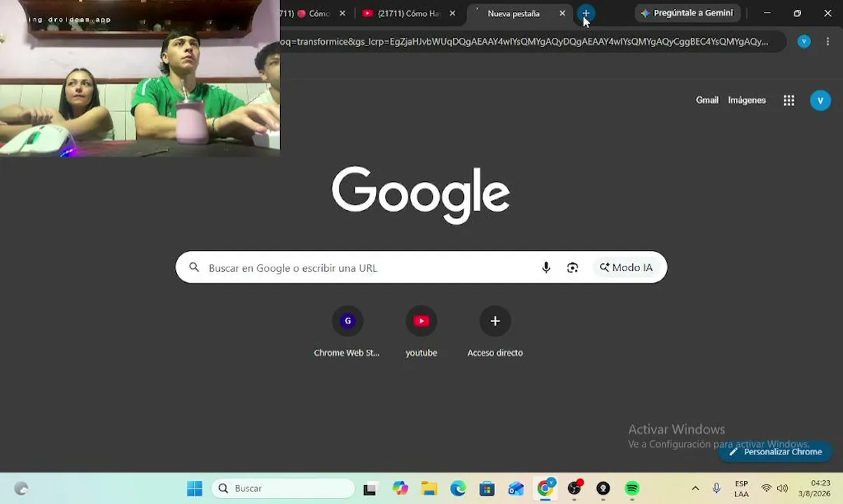Click the taskbar Buscar search field

(x=283, y=488)
